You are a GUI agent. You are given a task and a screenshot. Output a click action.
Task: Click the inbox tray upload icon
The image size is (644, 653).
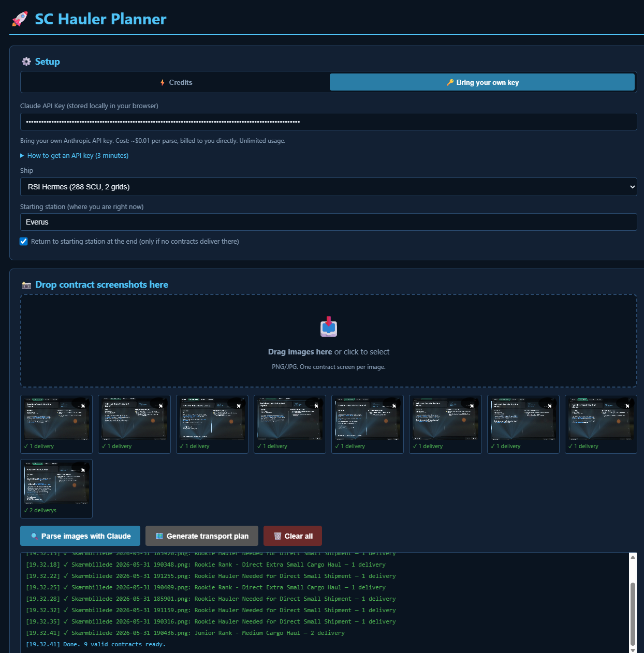pos(329,326)
